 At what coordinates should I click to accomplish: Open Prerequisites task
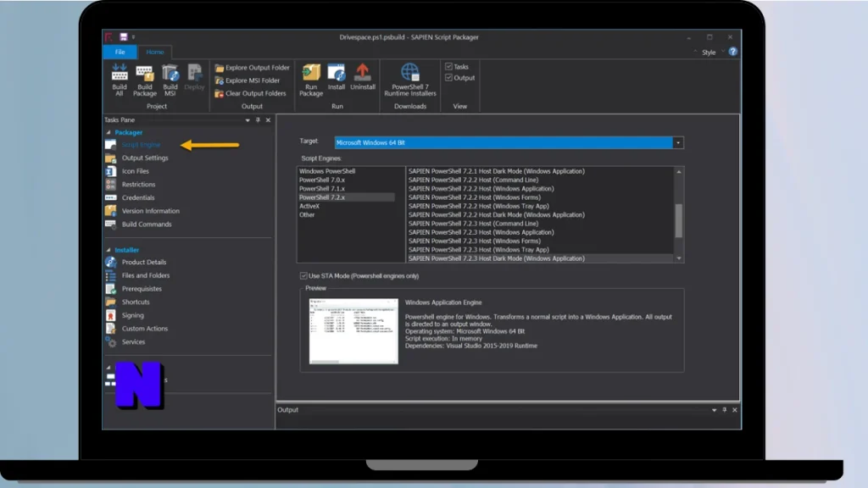142,289
